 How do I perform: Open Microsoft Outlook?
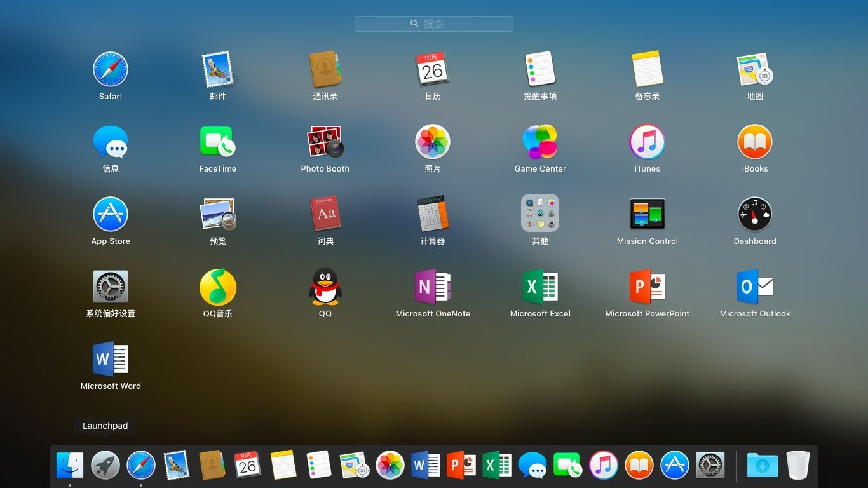[755, 287]
